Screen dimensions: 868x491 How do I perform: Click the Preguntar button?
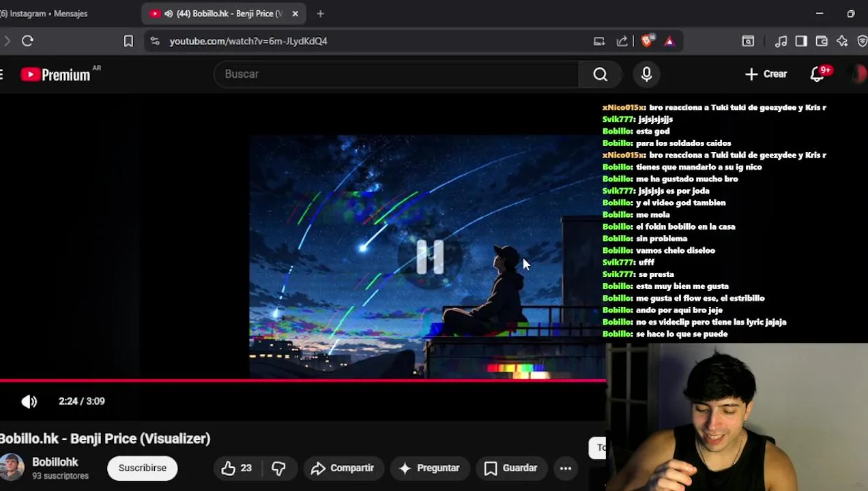(x=429, y=468)
